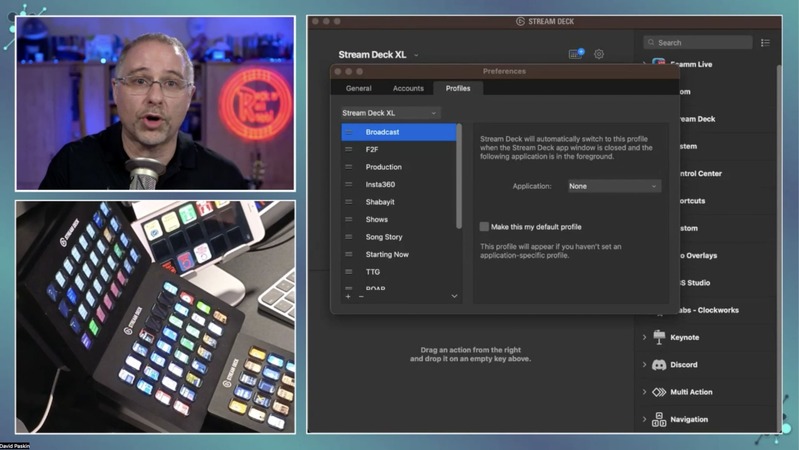799x450 pixels.
Task: Expand the Discord actions category
Action: (644, 365)
